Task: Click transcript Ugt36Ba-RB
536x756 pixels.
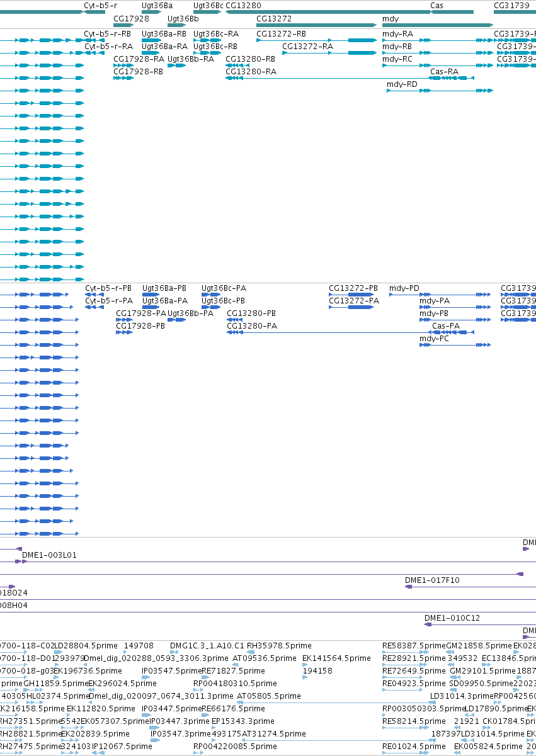Action: click(x=164, y=33)
